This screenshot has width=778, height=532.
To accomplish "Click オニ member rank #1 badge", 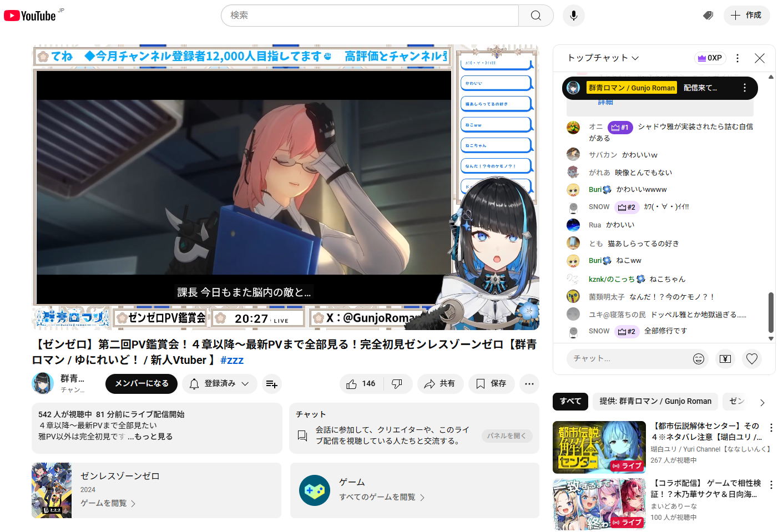I will (x=620, y=128).
